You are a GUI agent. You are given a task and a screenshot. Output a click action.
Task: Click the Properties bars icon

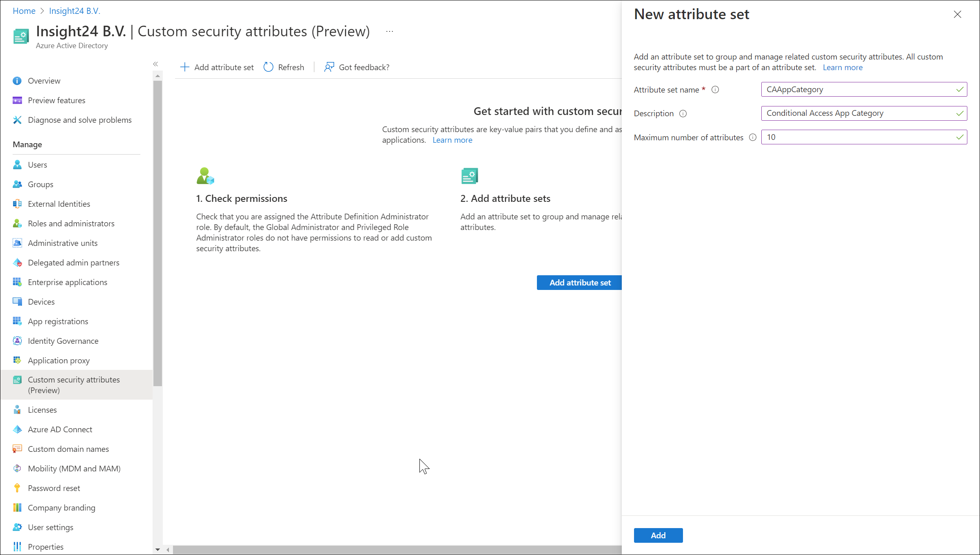[x=17, y=547]
